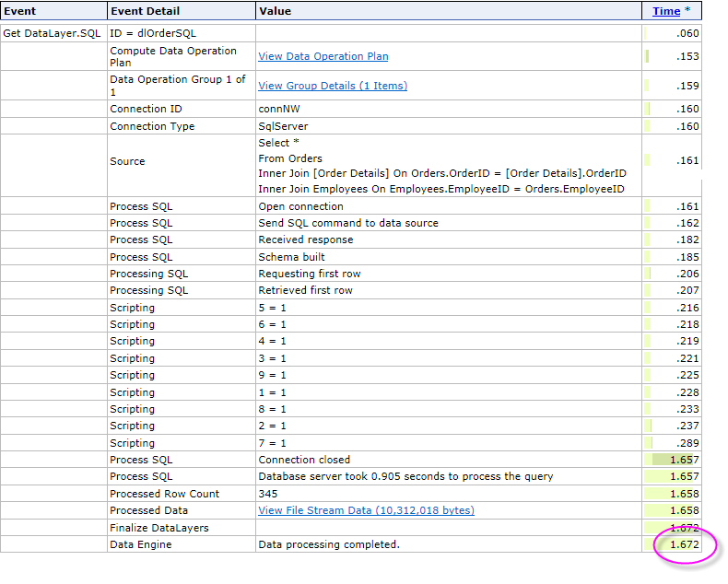728x584 pixels.
Task: Click the database server took 0.905 seconds message
Action: 405,476
